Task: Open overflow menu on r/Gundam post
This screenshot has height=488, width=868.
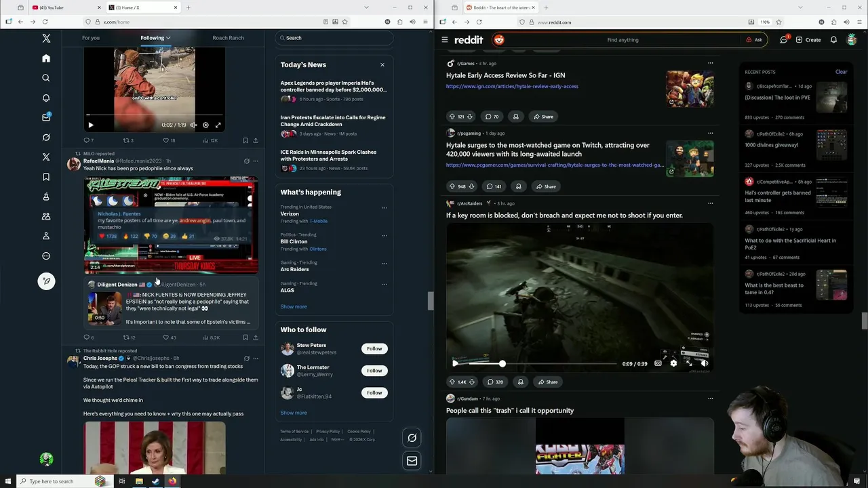Action: [711, 399]
